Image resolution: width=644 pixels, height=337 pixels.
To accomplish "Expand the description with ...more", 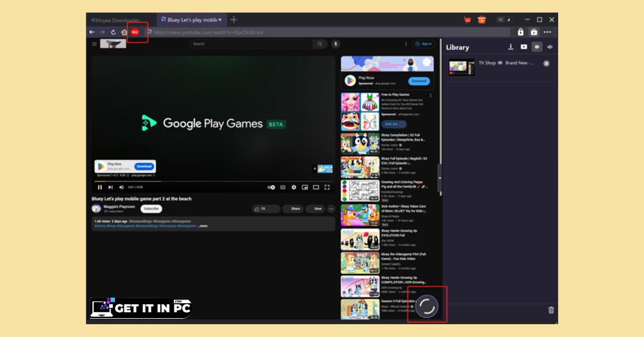I will pyautogui.click(x=202, y=226).
